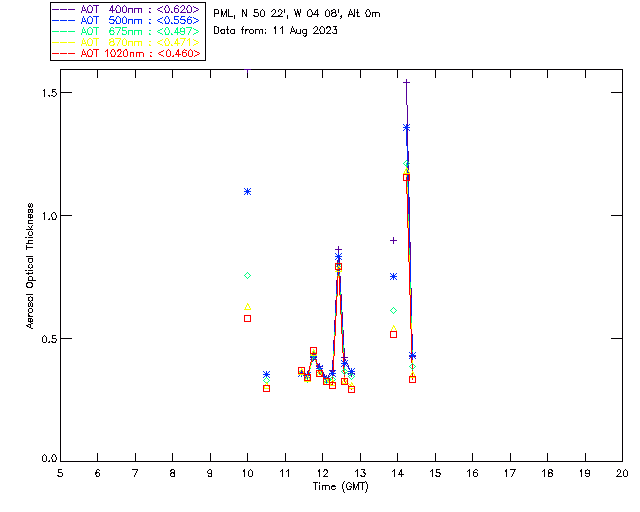Select the isolated blue asterisk near 0.75 before 14 GMT
640x512 pixels.
point(393,277)
